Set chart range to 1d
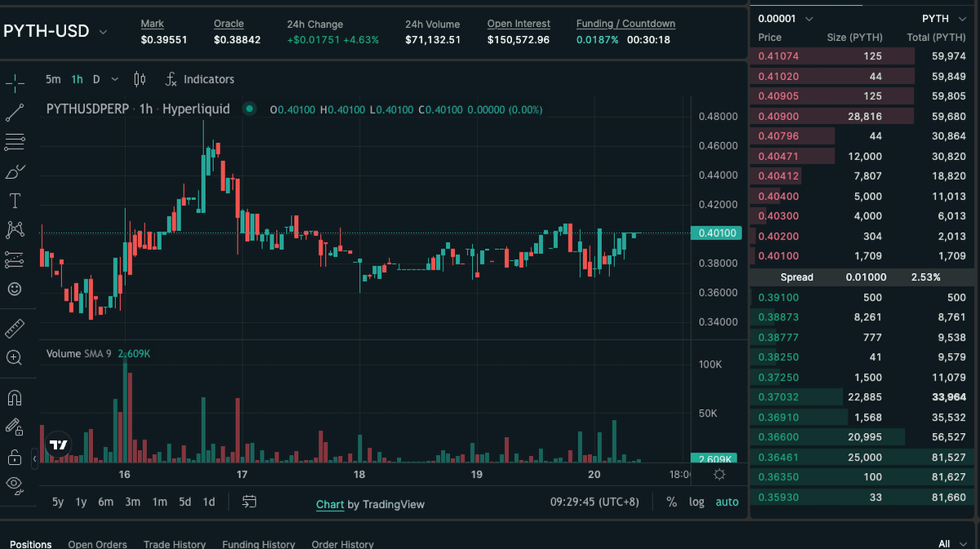 [209, 502]
